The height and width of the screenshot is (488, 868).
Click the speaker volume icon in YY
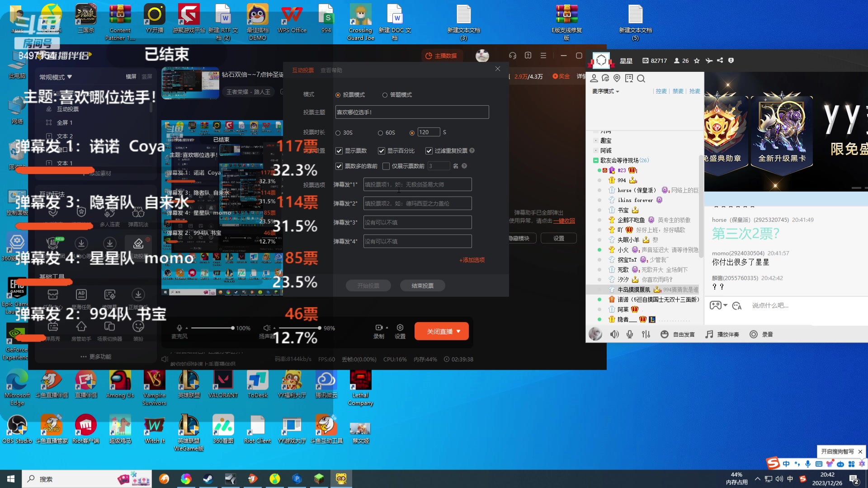[x=614, y=334]
